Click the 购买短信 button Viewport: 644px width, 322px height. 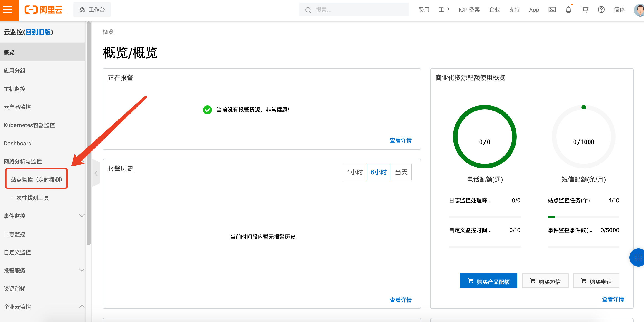545,281
